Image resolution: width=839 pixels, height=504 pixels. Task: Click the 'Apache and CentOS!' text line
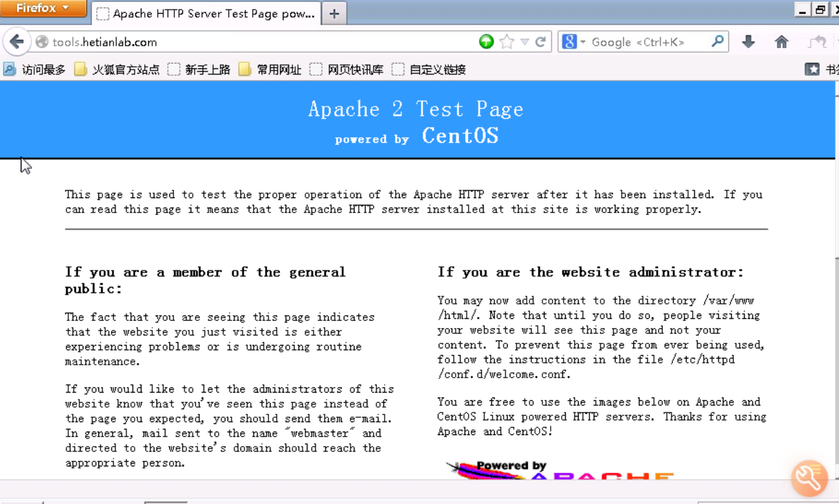click(495, 432)
